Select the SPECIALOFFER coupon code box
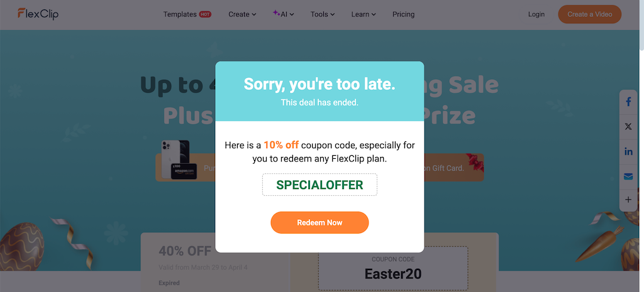 (319, 185)
